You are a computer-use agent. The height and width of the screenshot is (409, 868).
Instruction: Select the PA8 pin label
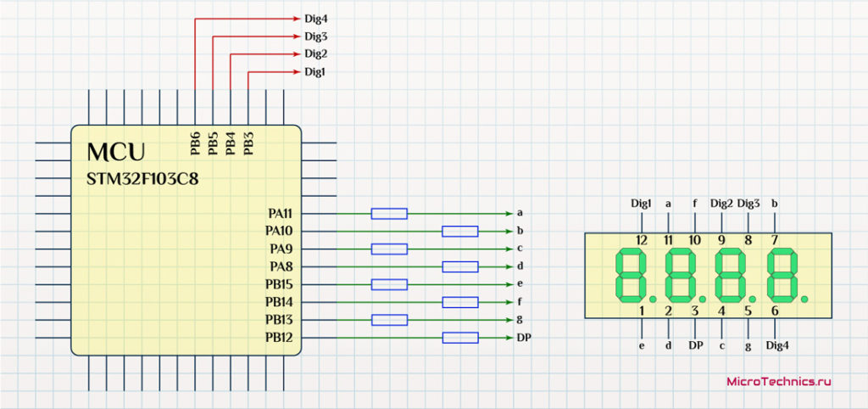tap(282, 266)
